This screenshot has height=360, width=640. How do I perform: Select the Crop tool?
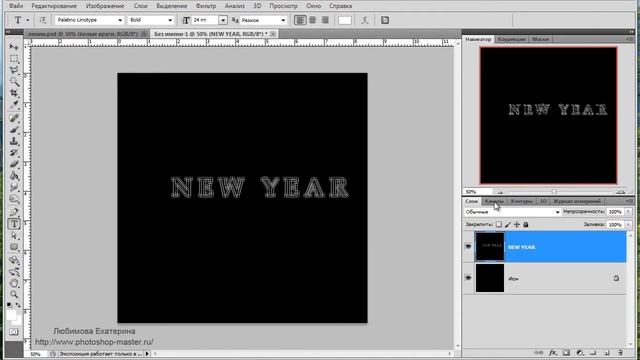pos(14,93)
